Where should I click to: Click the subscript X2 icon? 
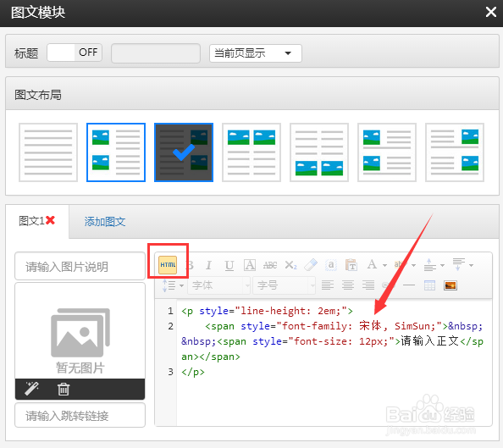pyautogui.click(x=290, y=265)
